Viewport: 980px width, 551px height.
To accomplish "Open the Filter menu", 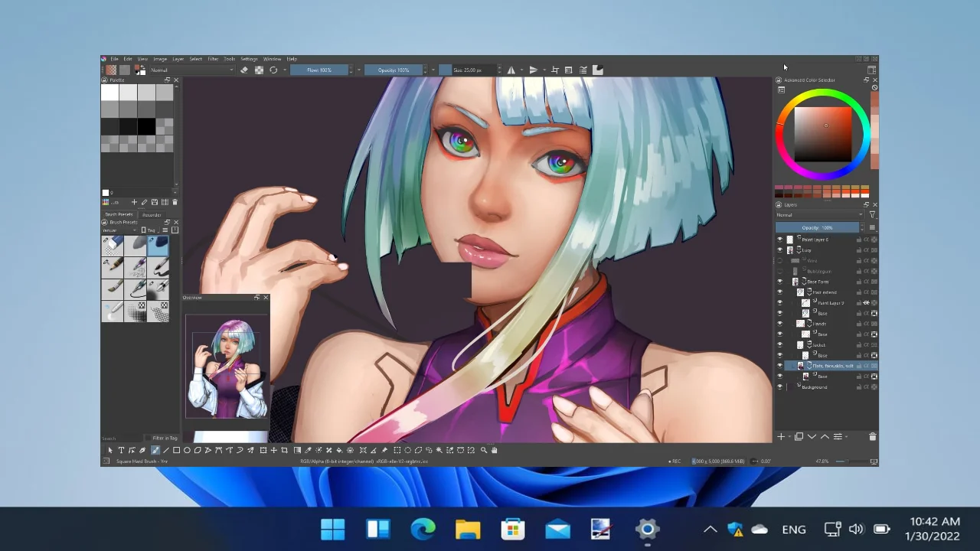I will point(213,59).
